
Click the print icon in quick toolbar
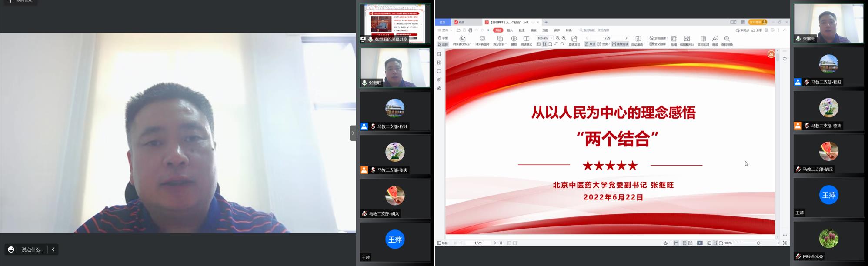pos(470,30)
